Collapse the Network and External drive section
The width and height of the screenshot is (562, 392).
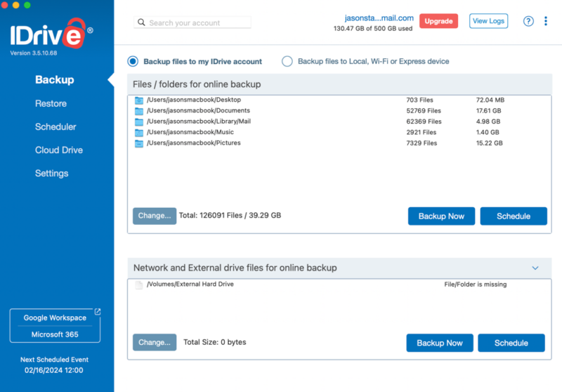(535, 268)
